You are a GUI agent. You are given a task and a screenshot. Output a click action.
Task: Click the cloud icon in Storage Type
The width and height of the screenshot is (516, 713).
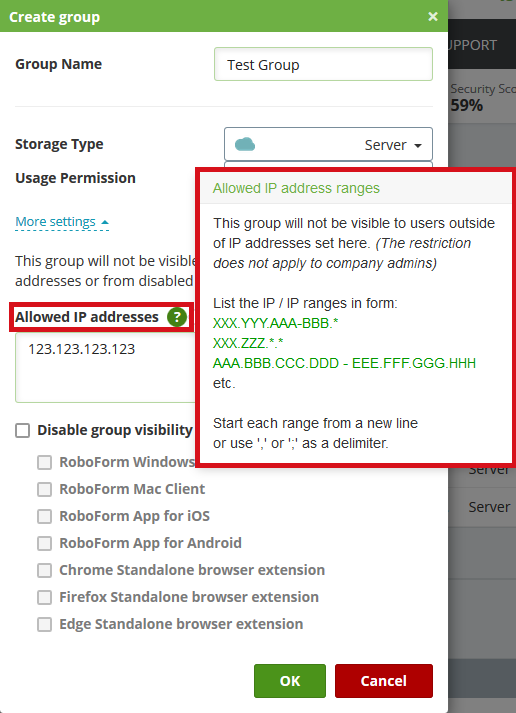click(245, 145)
